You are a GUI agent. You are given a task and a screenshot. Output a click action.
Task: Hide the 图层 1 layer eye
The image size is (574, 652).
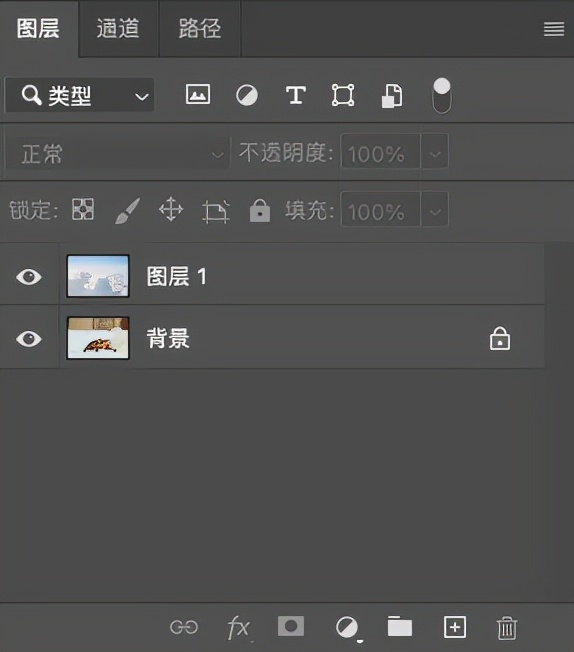pyautogui.click(x=29, y=277)
